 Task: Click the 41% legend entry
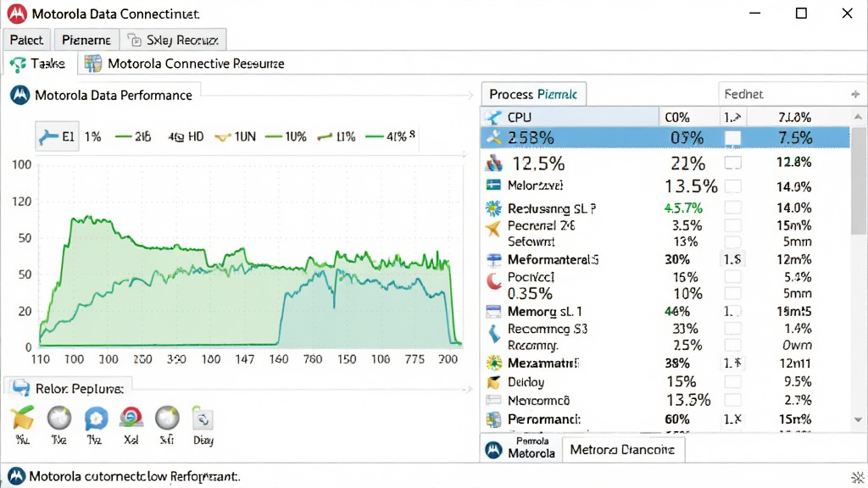(390, 136)
